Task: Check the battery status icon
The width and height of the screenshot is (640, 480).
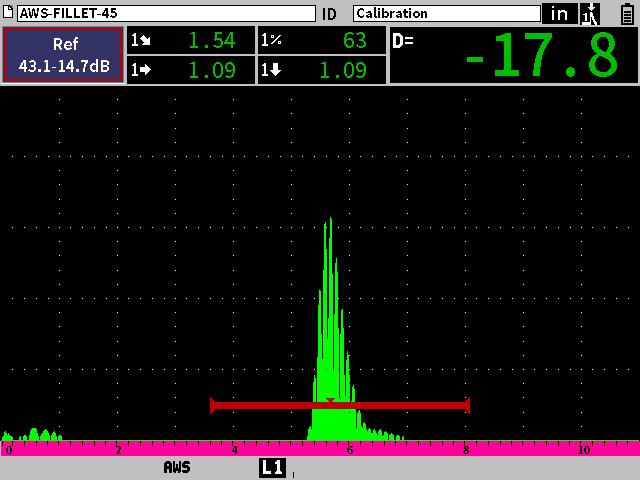Action: coord(627,14)
